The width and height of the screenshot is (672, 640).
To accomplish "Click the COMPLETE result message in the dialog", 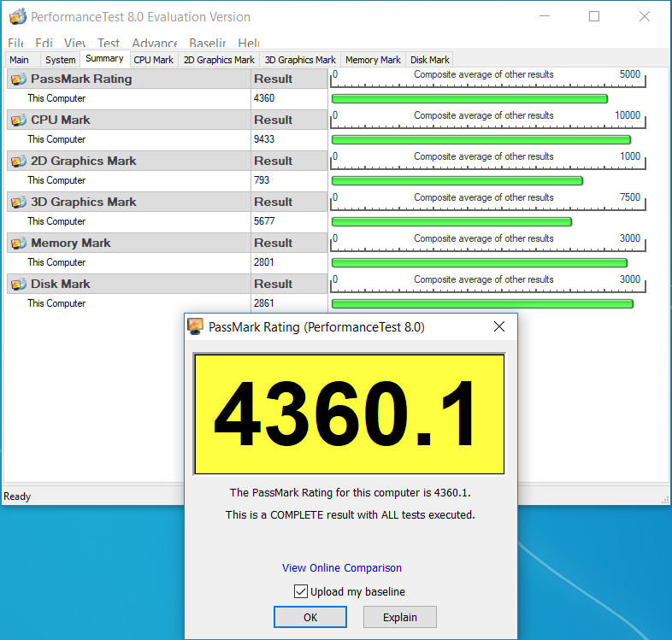I will tap(351, 514).
